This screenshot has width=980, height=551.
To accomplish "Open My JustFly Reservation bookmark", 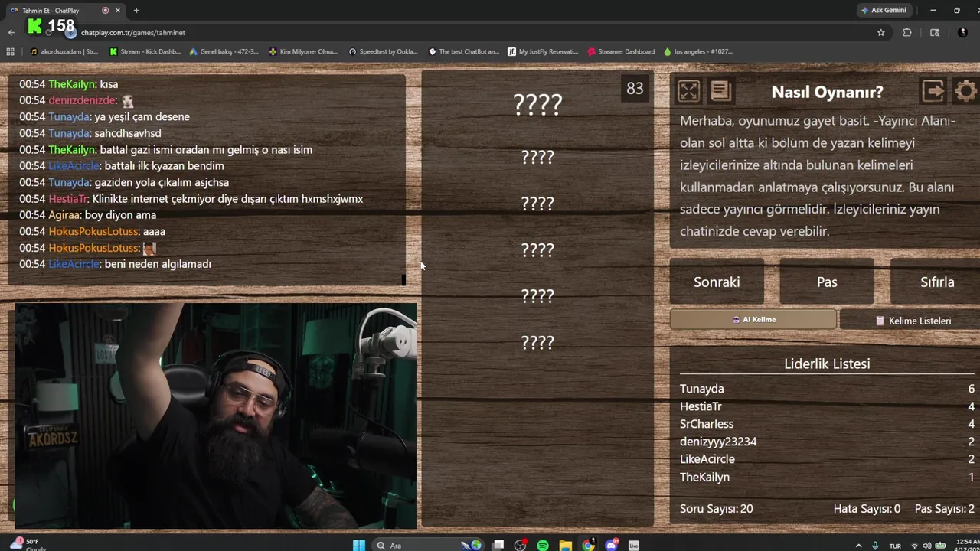I will click(543, 52).
